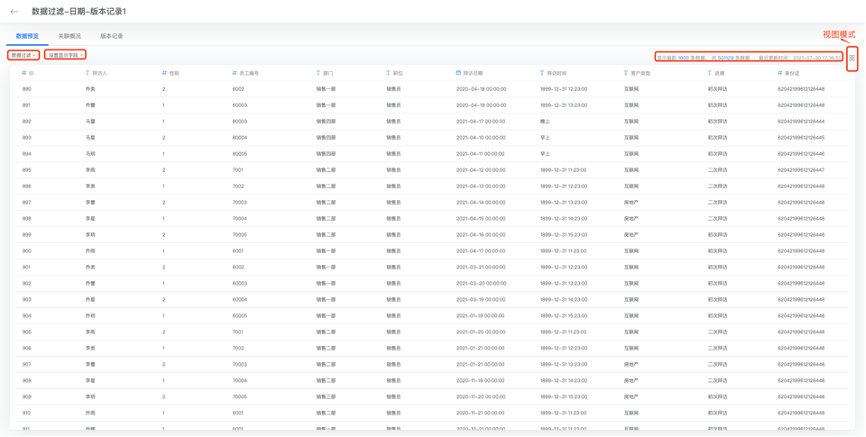Select the 数据预览 tab
866x437 pixels.
27,36
